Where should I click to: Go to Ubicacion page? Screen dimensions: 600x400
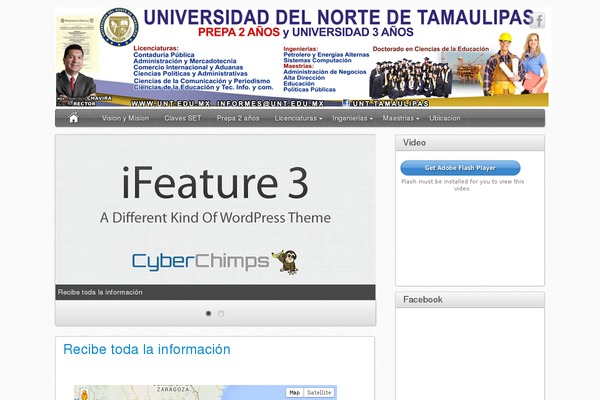click(445, 118)
